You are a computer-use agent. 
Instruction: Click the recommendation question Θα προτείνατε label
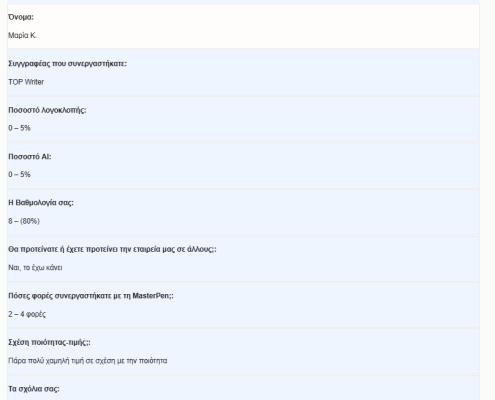pos(112,249)
